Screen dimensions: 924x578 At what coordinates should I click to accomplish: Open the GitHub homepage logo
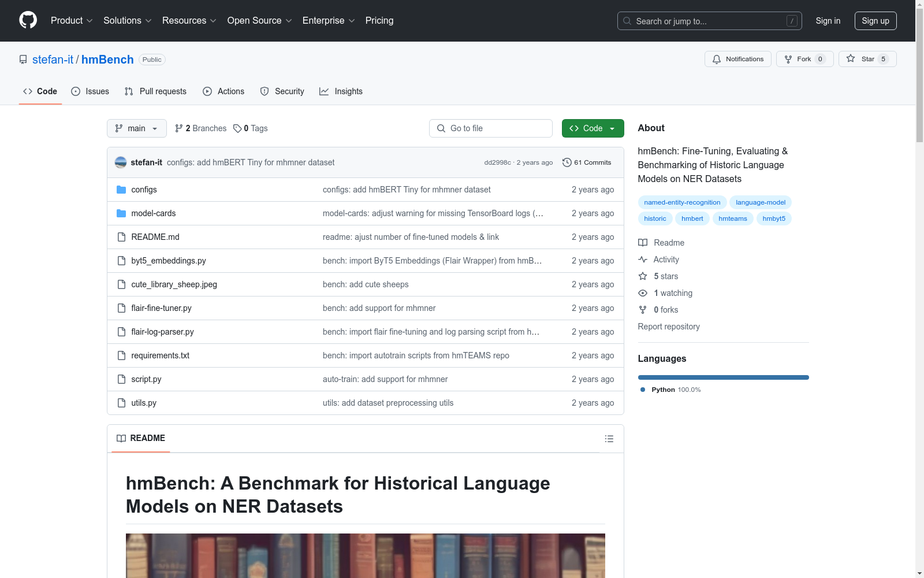28,20
